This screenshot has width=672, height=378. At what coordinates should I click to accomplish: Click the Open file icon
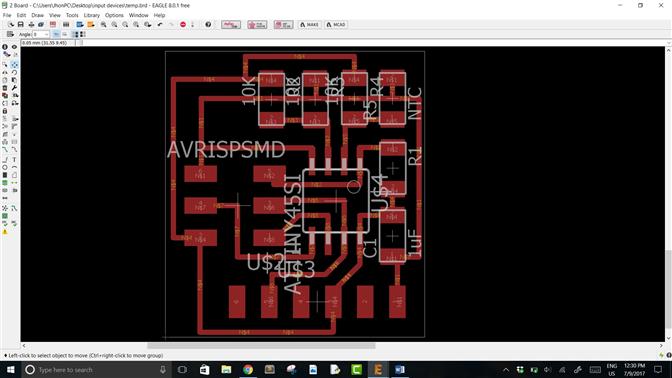coord(11,24)
